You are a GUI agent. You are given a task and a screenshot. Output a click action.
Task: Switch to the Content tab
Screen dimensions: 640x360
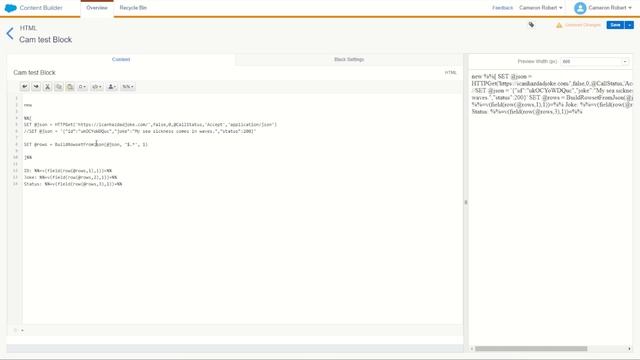point(121,60)
